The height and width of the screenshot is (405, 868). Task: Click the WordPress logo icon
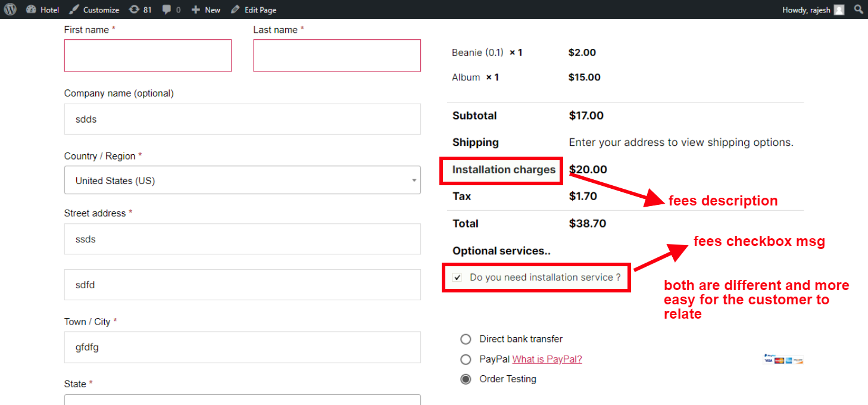(x=10, y=10)
